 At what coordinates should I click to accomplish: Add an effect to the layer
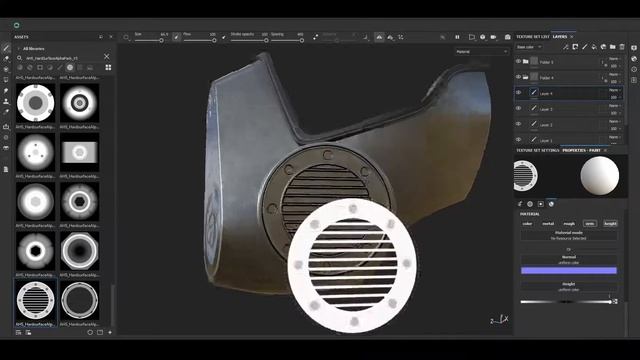566,47
